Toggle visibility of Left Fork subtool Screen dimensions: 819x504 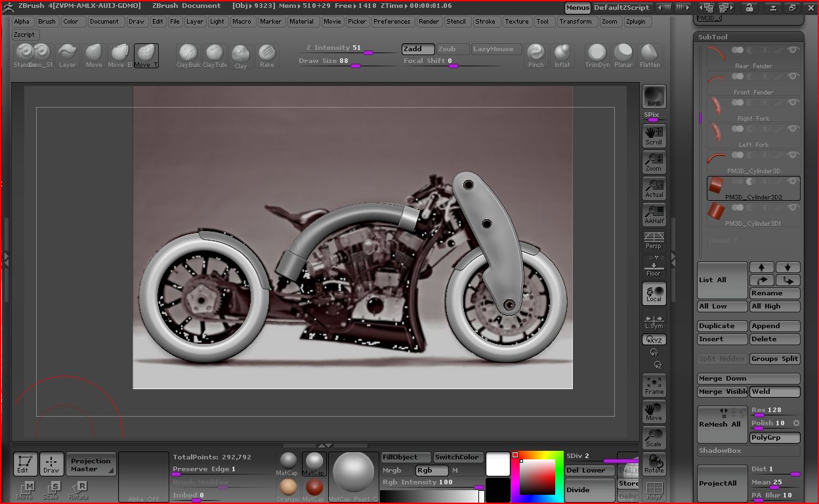793,129
